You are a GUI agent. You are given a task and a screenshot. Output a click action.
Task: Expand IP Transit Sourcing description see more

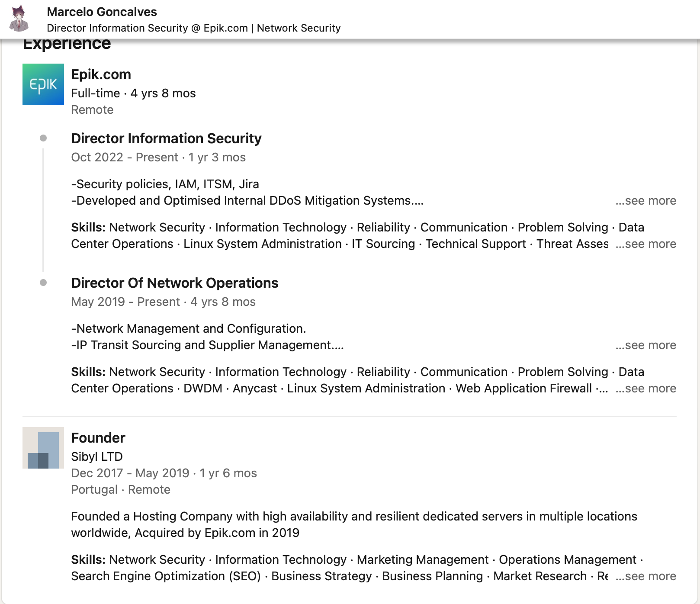[646, 345]
